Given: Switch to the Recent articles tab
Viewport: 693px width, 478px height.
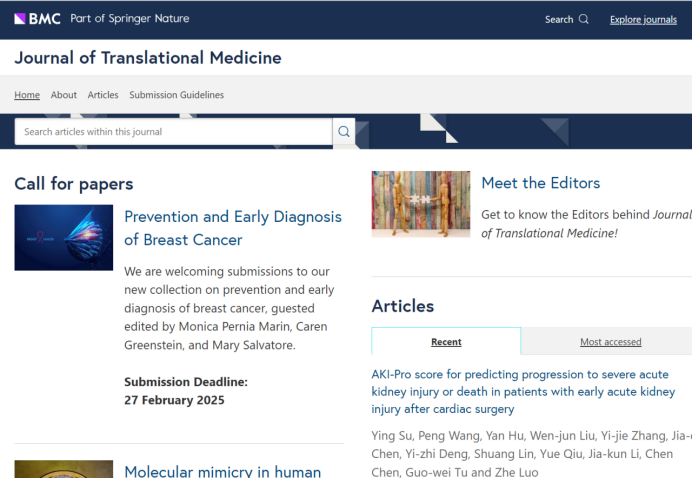Looking at the screenshot, I should coord(446,342).
